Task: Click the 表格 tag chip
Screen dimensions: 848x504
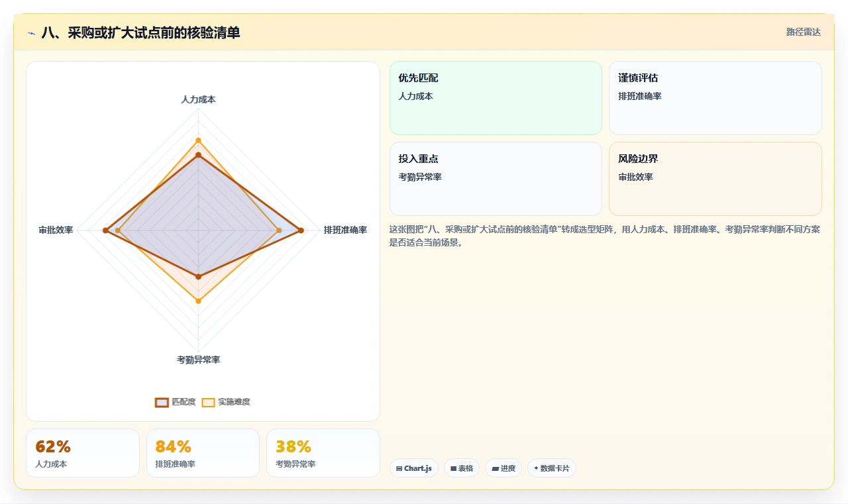Action: pos(462,468)
